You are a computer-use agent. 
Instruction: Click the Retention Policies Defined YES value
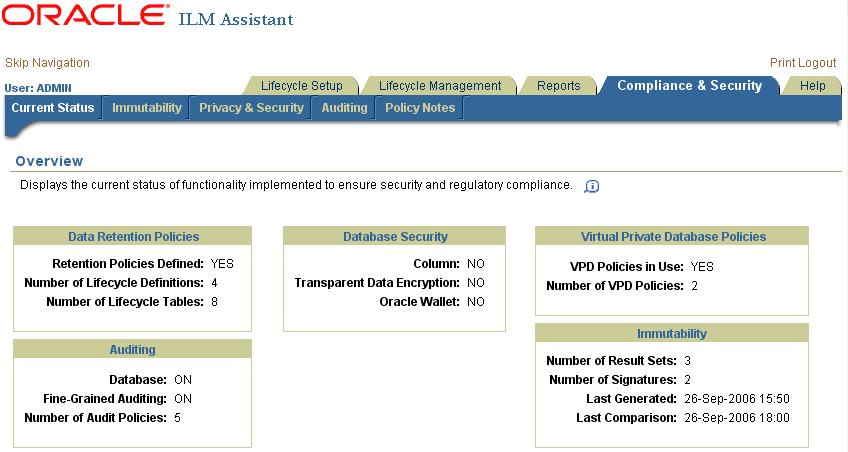[222, 264]
